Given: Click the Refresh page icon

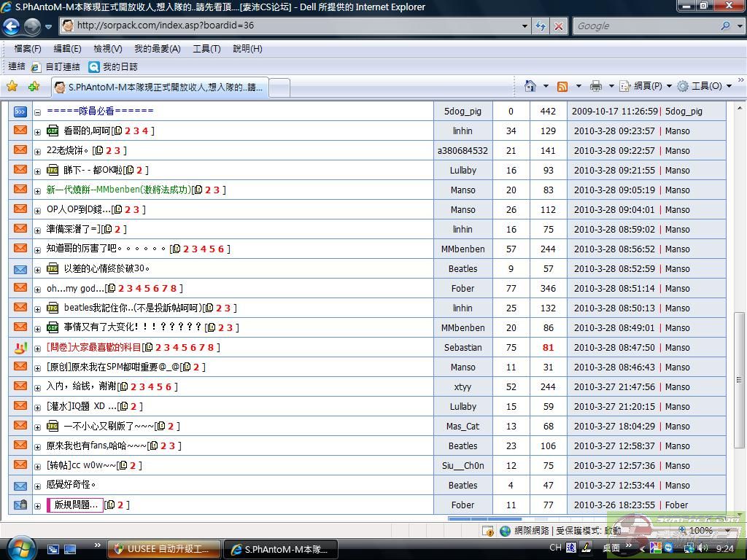Looking at the screenshot, I should click(541, 26).
